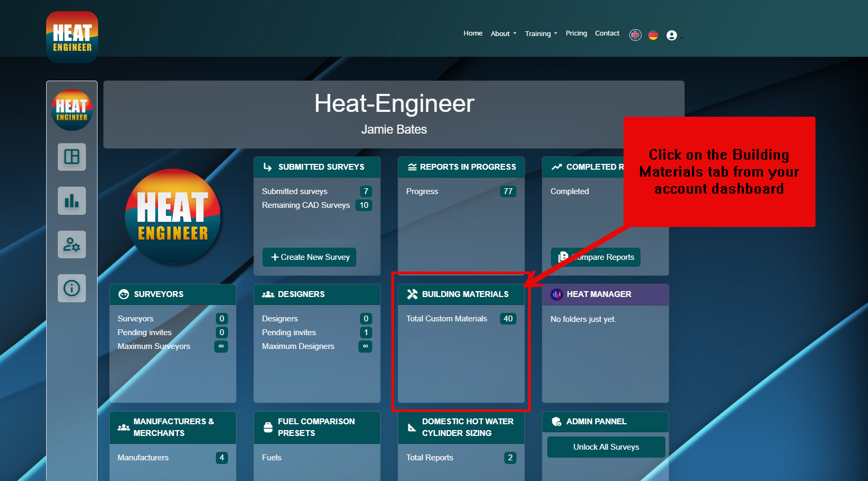
Task: Open the Pricing page
Action: (576, 33)
